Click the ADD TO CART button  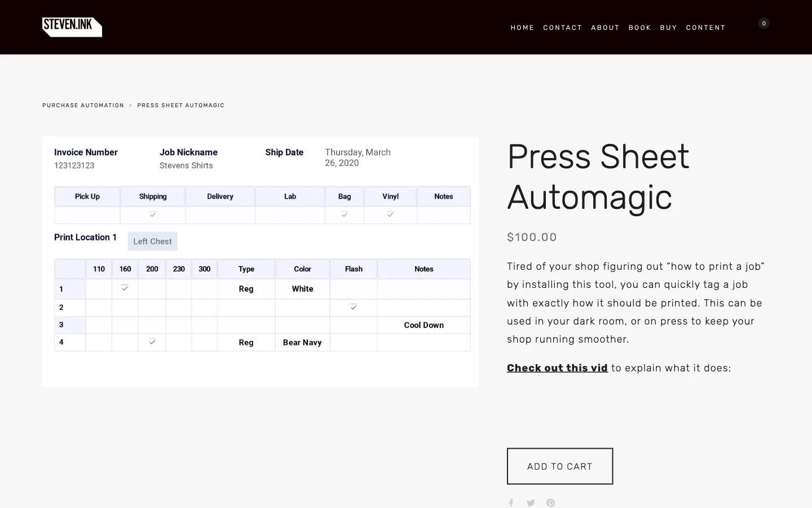560,466
